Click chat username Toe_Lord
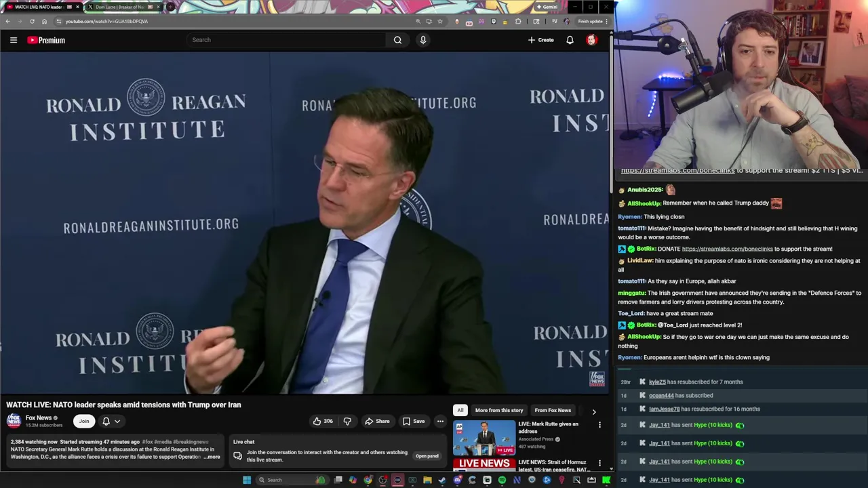 tap(630, 313)
